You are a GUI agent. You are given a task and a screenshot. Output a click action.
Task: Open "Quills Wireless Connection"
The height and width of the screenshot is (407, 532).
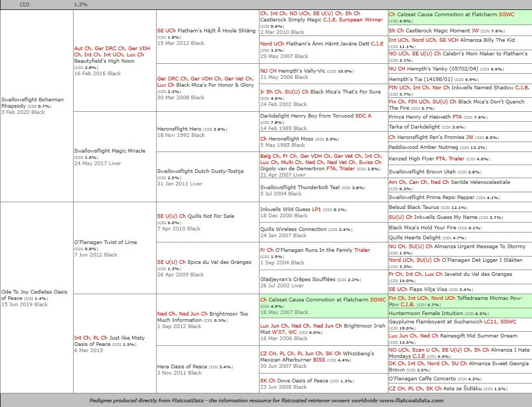pos(293,229)
